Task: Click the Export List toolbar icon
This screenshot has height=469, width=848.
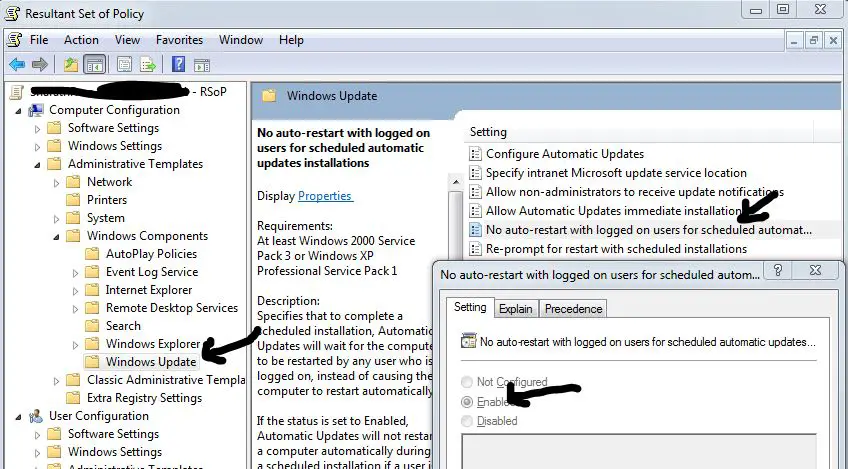Action: click(148, 65)
